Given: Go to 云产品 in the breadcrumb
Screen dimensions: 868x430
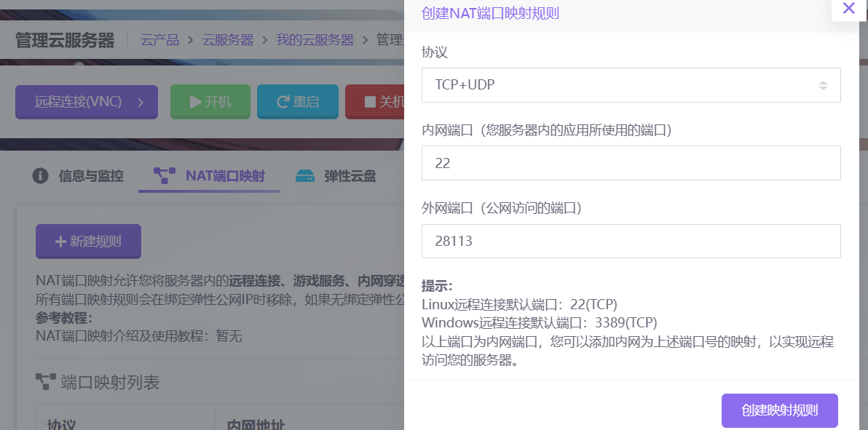Looking at the screenshot, I should pos(159,40).
